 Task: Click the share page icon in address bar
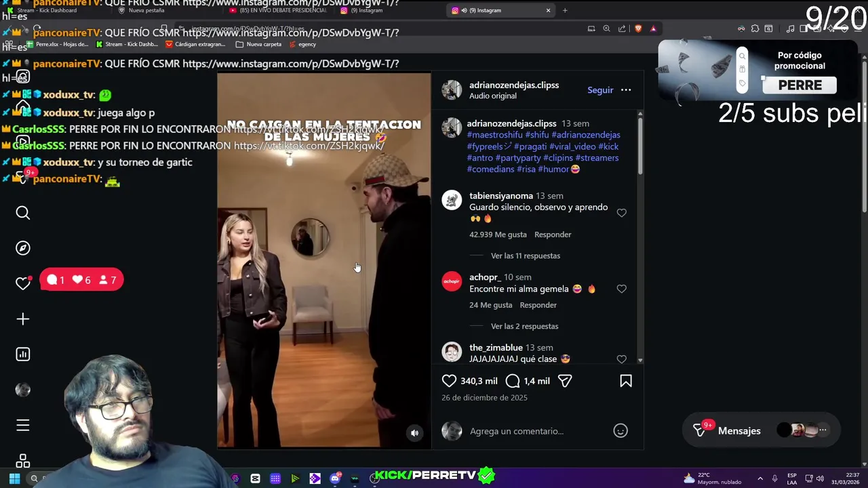(x=622, y=28)
